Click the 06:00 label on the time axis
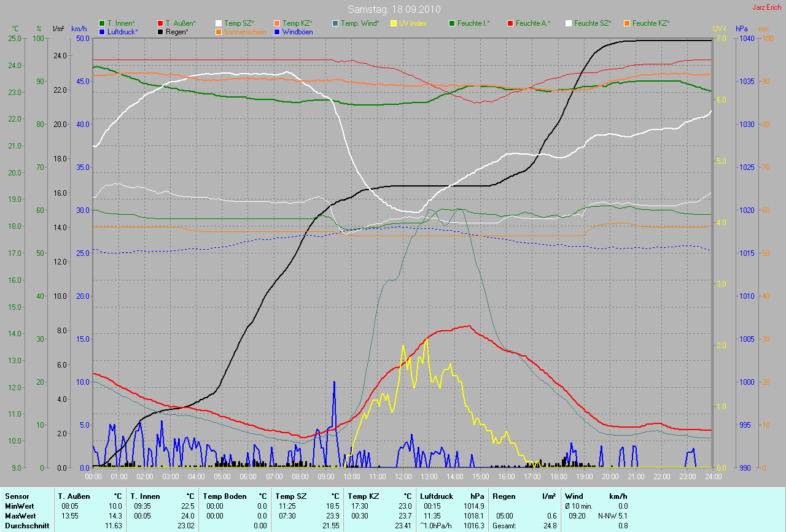 [248, 476]
